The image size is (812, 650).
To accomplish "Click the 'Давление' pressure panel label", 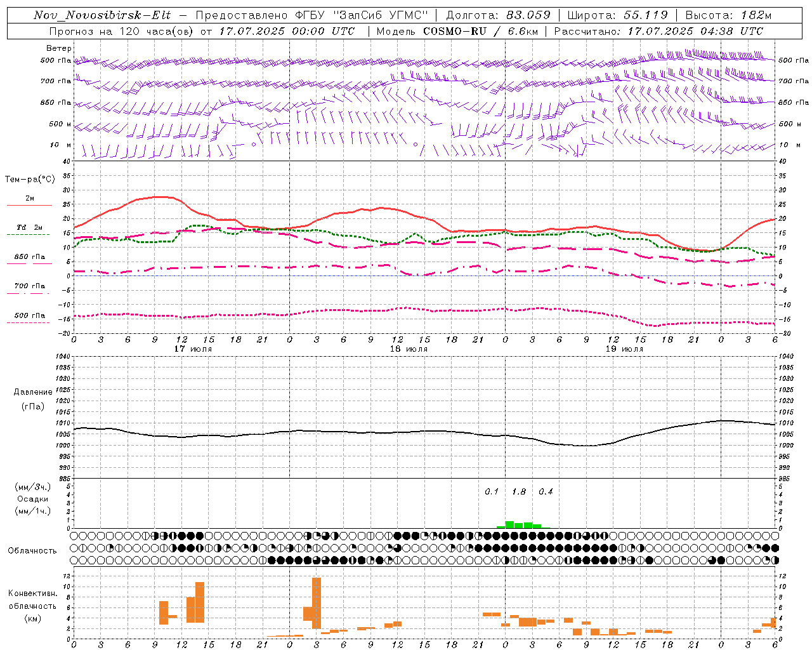I will point(33,392).
